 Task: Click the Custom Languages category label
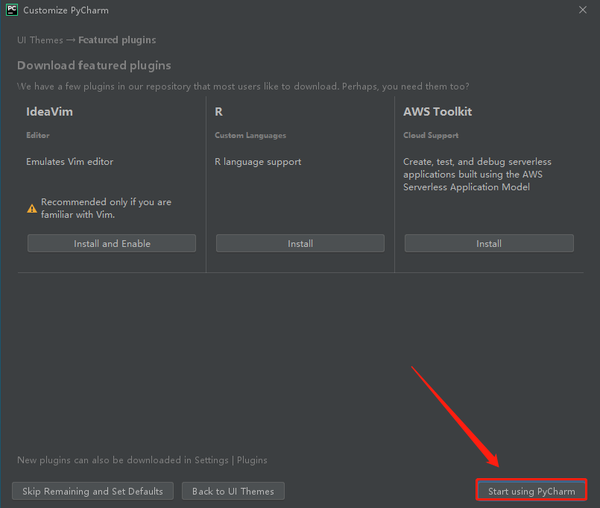coord(250,135)
